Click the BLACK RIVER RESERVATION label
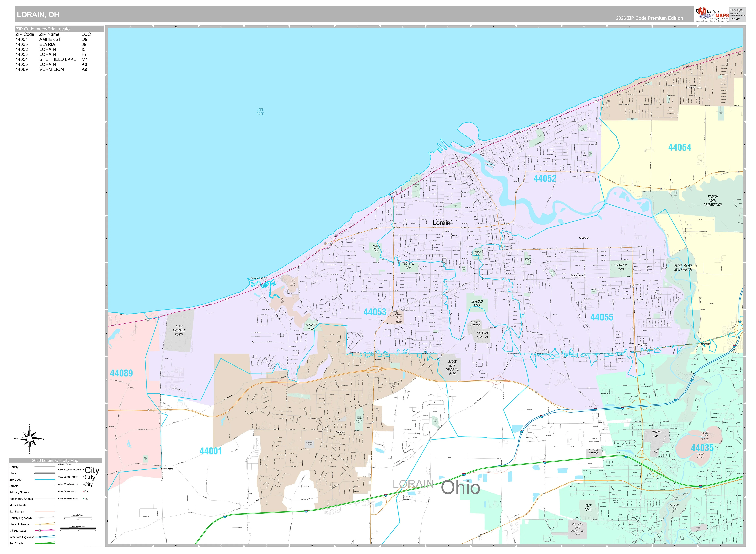This screenshot has height=554, width=756. coord(683,268)
